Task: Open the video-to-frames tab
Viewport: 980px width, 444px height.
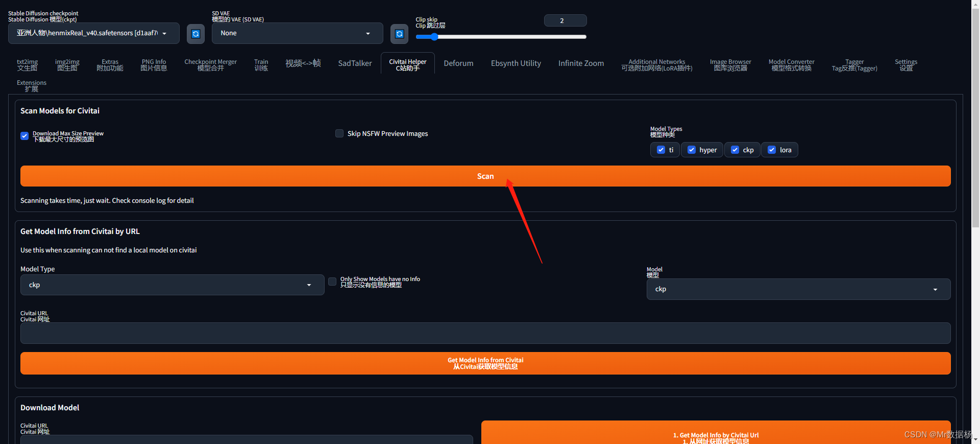Action: [303, 63]
